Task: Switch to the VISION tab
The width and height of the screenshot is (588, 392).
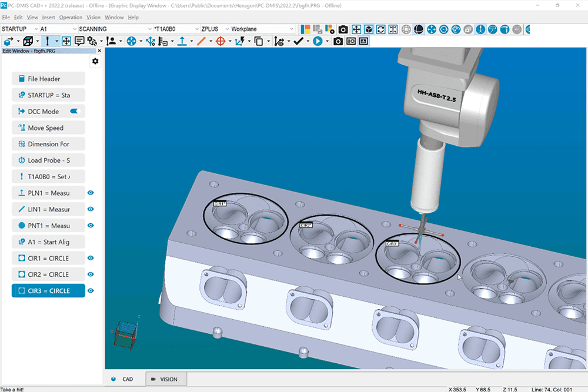Action: pyautogui.click(x=165, y=379)
